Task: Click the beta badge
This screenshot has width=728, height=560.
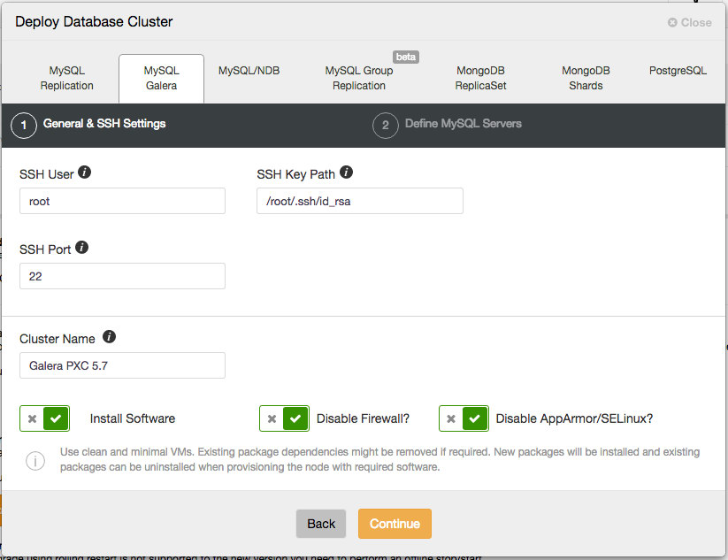Action: (406, 57)
